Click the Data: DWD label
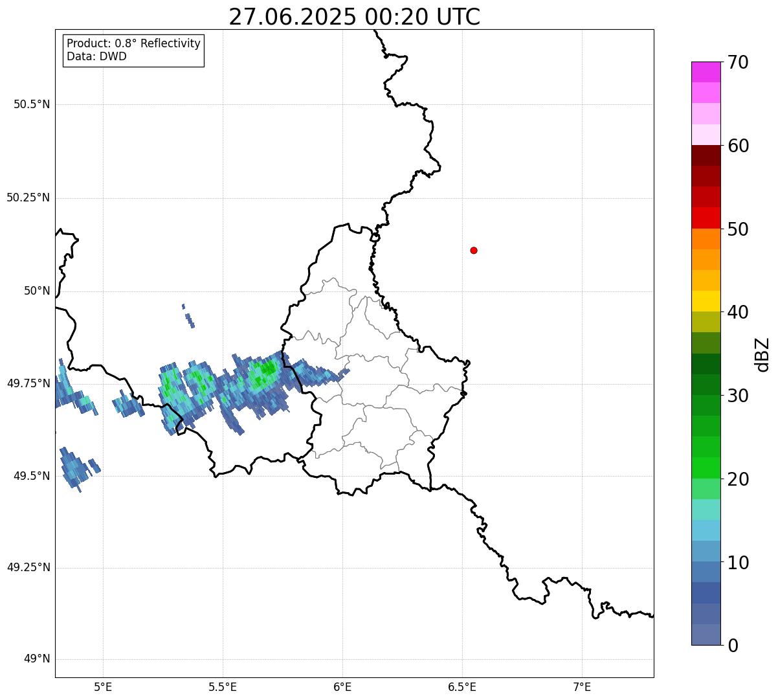The image size is (778, 700). point(96,56)
